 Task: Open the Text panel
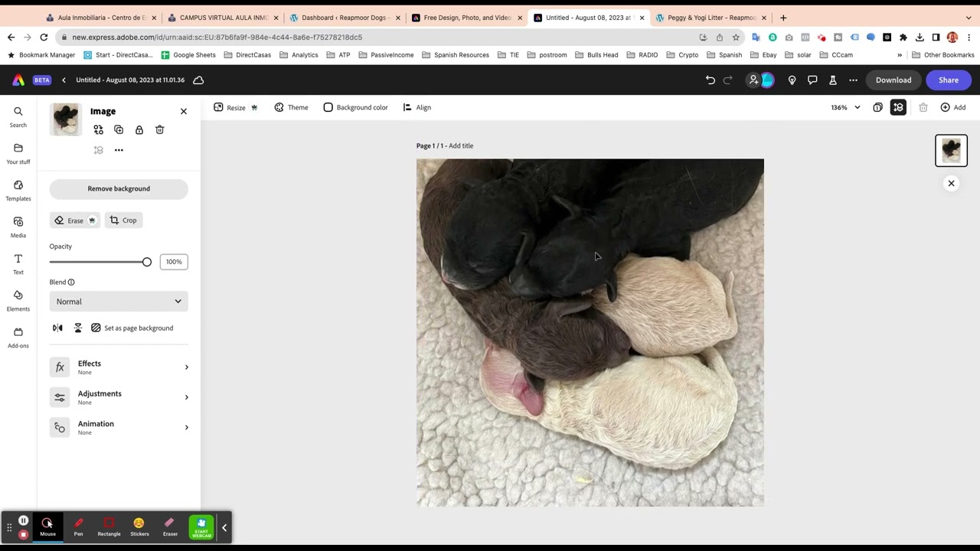[18, 263]
